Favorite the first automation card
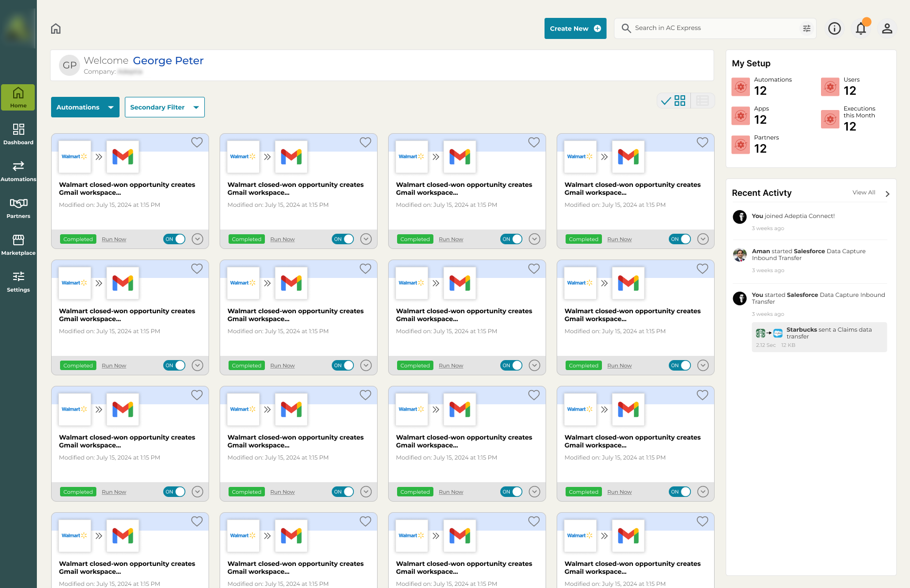This screenshot has height=588, width=910. point(196,142)
